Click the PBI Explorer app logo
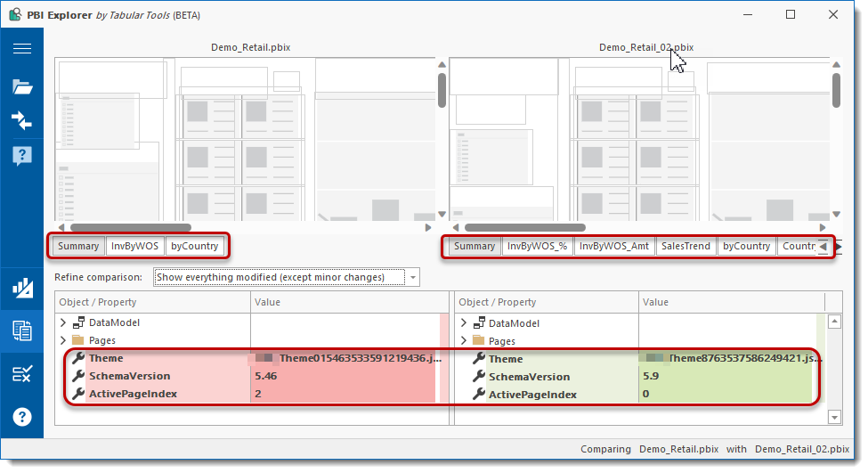 click(x=15, y=14)
